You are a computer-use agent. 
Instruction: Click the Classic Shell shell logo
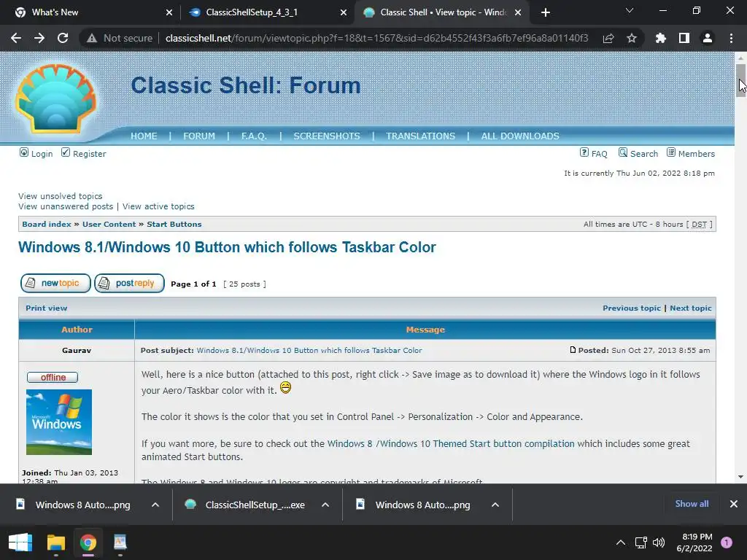(x=55, y=98)
